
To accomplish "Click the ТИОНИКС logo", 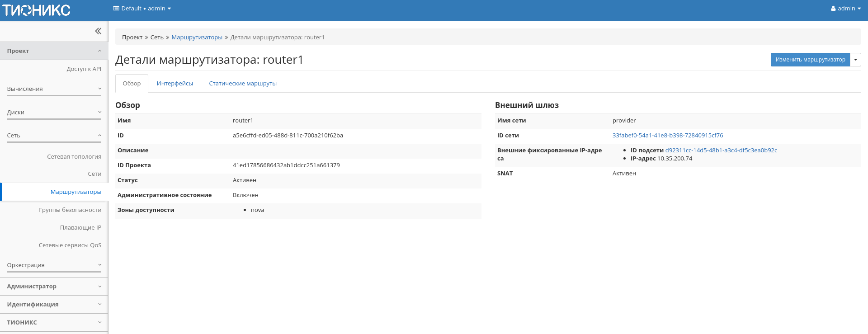I will (x=36, y=10).
